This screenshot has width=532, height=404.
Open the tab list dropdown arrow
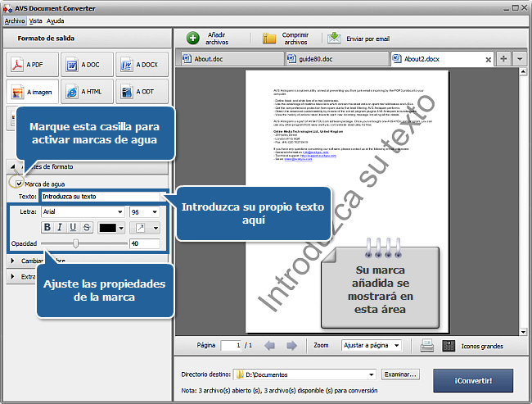520,58
